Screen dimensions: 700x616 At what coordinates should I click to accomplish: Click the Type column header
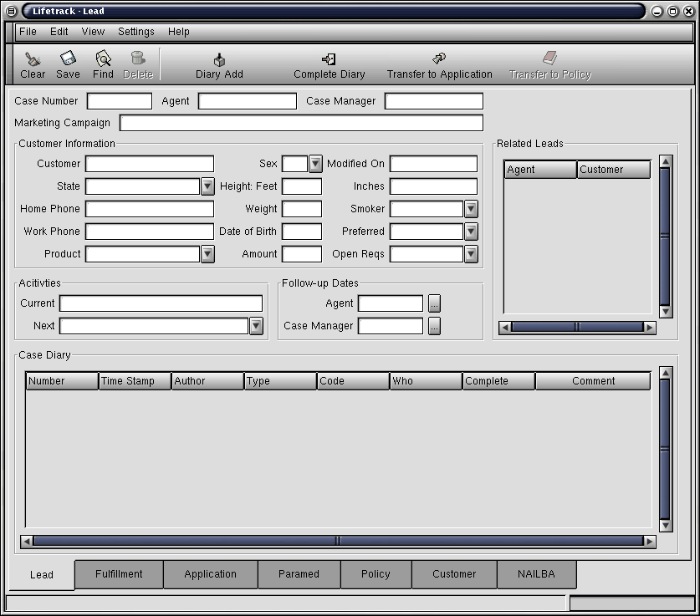click(280, 381)
